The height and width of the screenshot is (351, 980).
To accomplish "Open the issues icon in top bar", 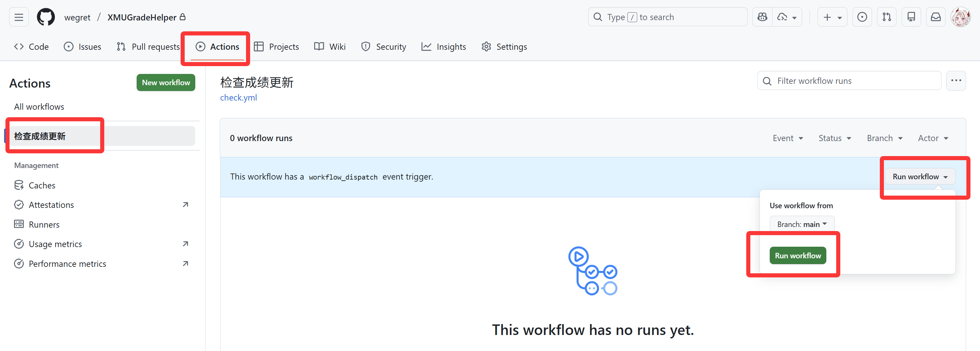I will pyautogui.click(x=862, y=17).
